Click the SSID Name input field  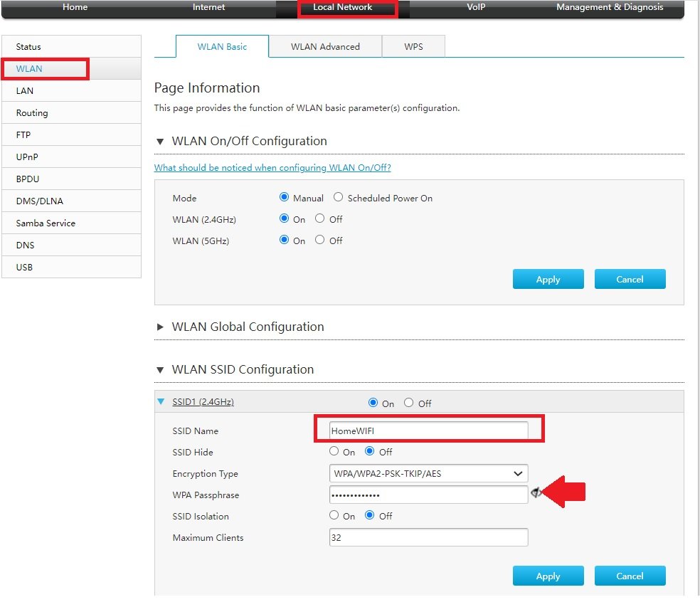[428, 431]
